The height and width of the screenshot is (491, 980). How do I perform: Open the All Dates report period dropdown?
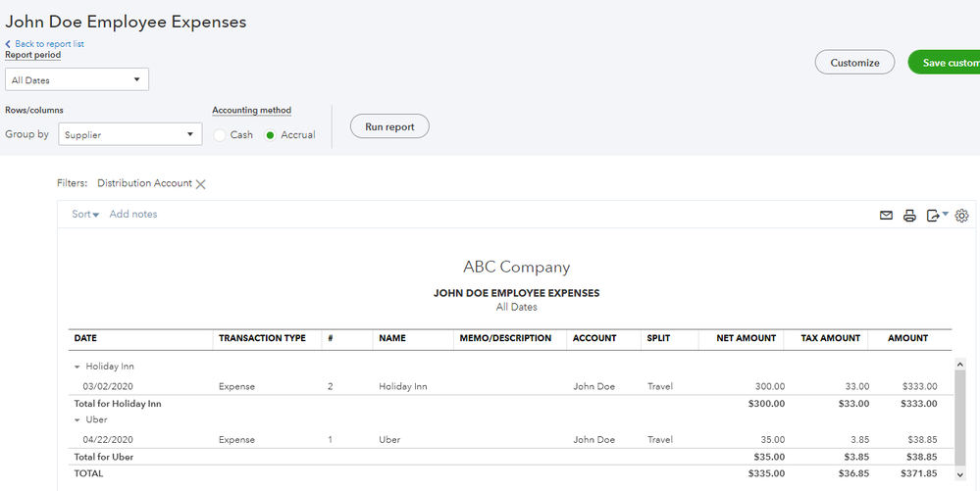tap(77, 80)
